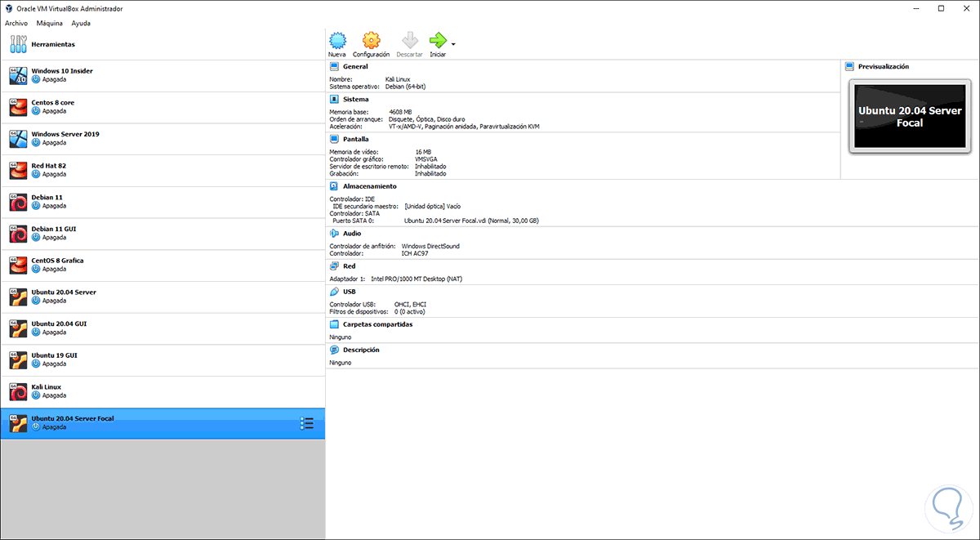Open the Carpetas compartidas title link
This screenshot has width=980, height=540.
(377, 324)
